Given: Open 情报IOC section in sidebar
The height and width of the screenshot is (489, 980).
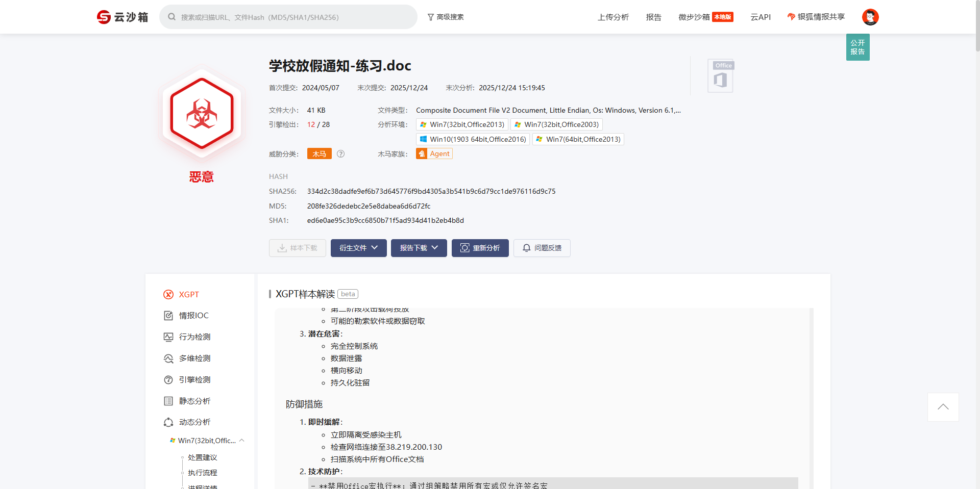Looking at the screenshot, I should coord(193,316).
